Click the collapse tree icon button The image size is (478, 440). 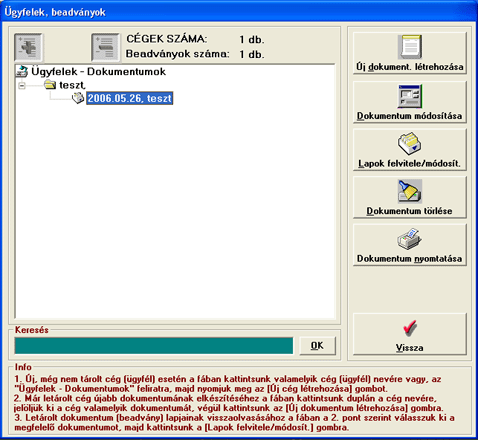point(105,47)
